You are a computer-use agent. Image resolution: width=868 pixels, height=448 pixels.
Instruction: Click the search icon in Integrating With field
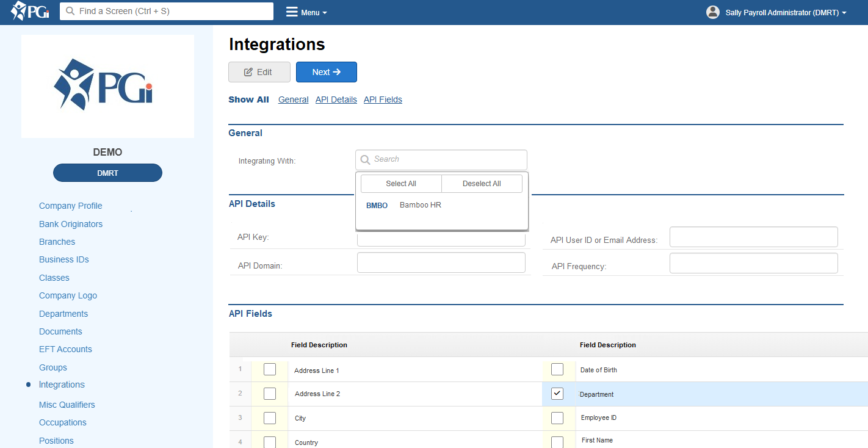point(365,160)
